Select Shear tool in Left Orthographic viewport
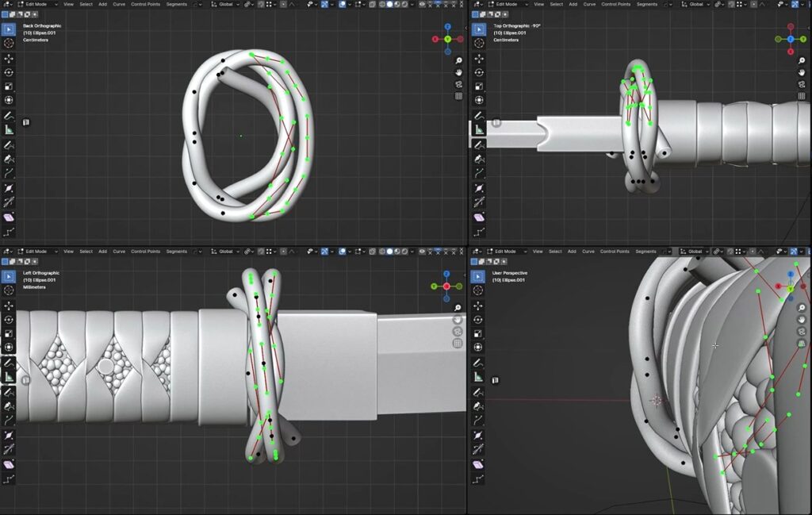This screenshot has height=515, width=812. (x=9, y=464)
